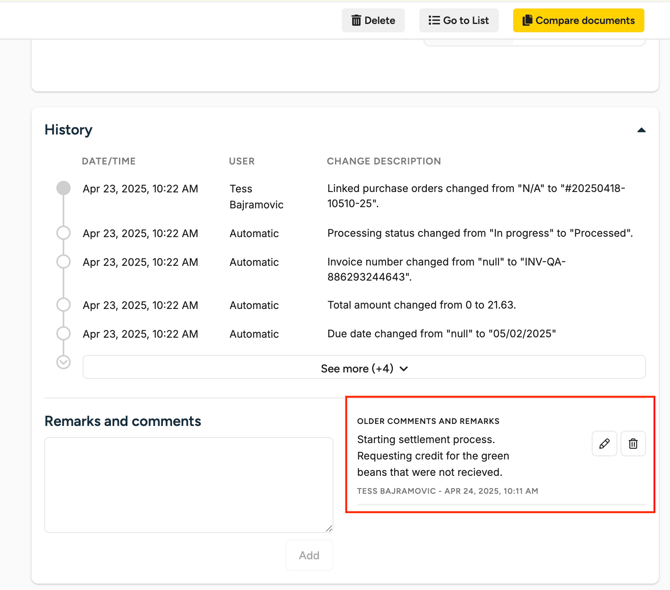Viewport: 670px width, 590px height.
Task: Delete the older comment via trash icon
Action: [633, 444]
